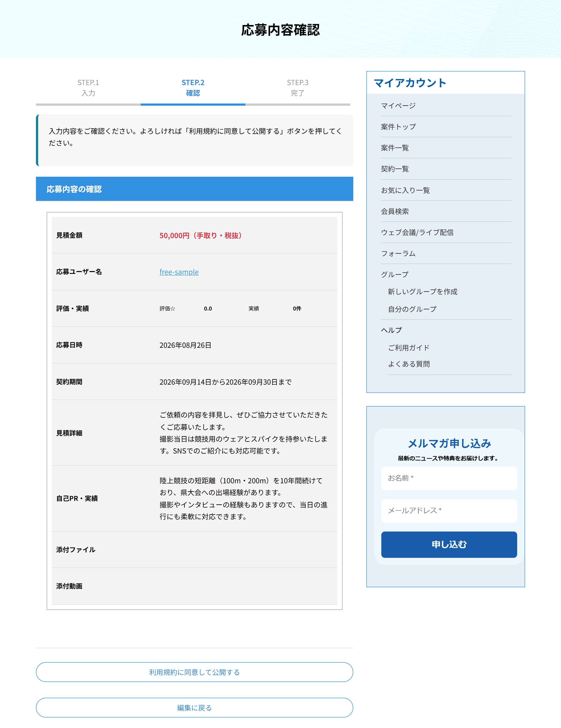Screen dimensions: 561x728
Task: Open ご利用ガイド link
Action: point(409,348)
